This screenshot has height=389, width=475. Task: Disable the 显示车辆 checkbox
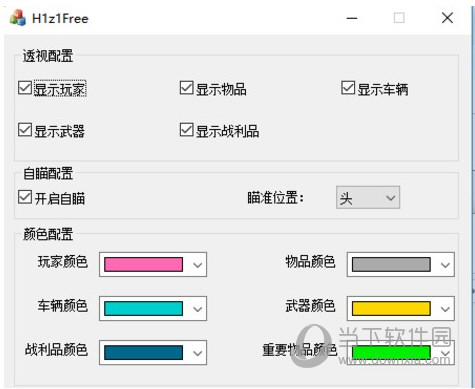tap(348, 88)
